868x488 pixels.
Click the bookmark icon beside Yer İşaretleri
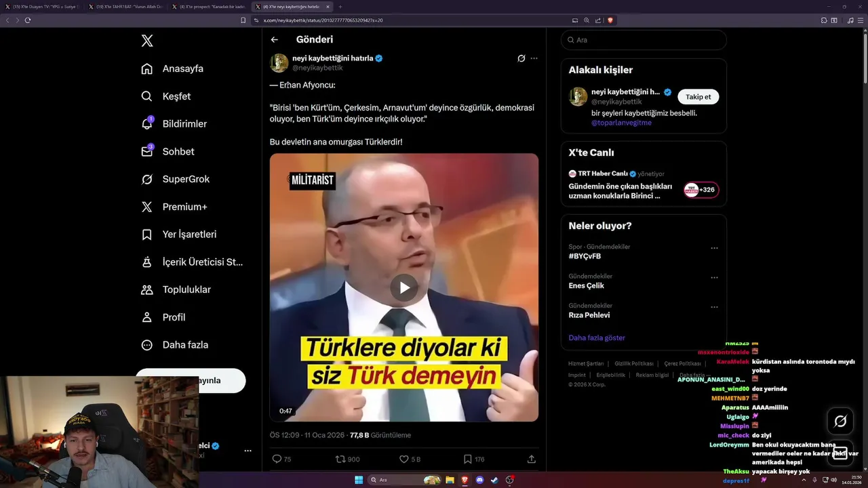point(146,235)
